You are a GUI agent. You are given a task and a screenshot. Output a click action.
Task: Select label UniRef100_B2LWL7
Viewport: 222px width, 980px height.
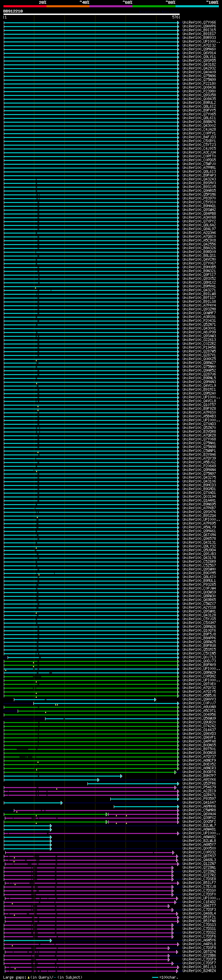(199, 825)
